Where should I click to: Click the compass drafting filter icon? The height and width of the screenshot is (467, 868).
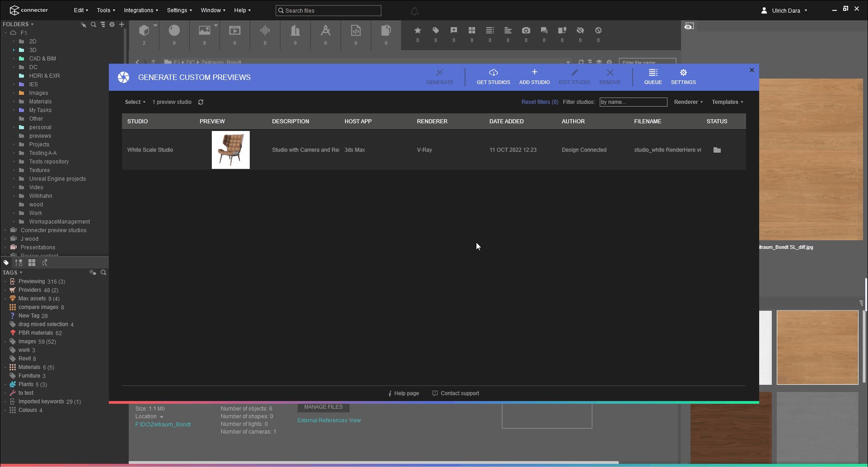tap(326, 30)
